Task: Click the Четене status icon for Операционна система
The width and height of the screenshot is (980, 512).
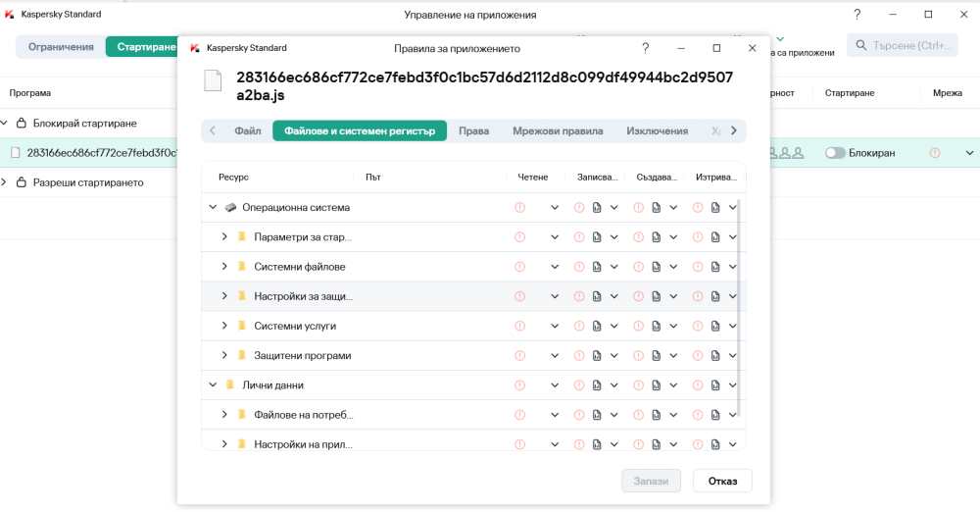Action: coord(520,207)
